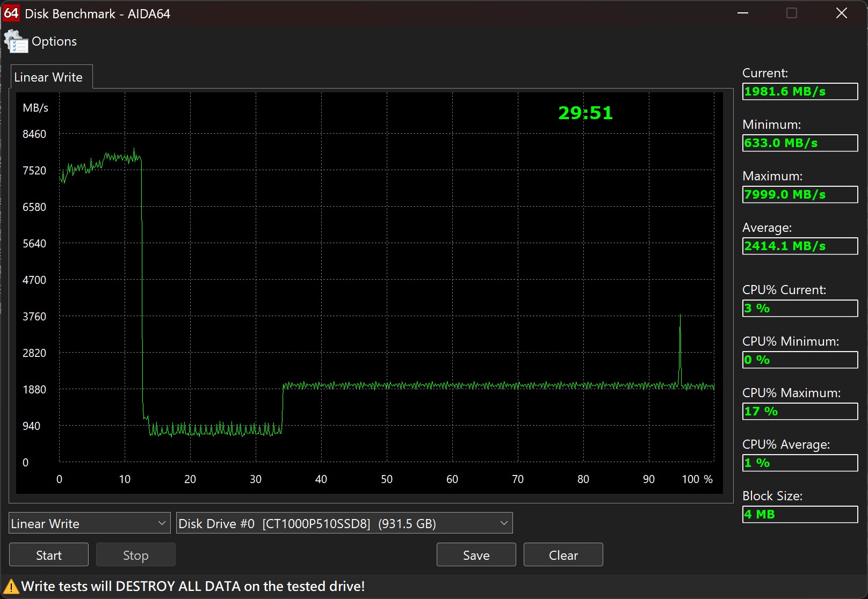Click the Current speed value 1981.6 MB/s
This screenshot has height=599, width=868.
pyautogui.click(x=800, y=91)
